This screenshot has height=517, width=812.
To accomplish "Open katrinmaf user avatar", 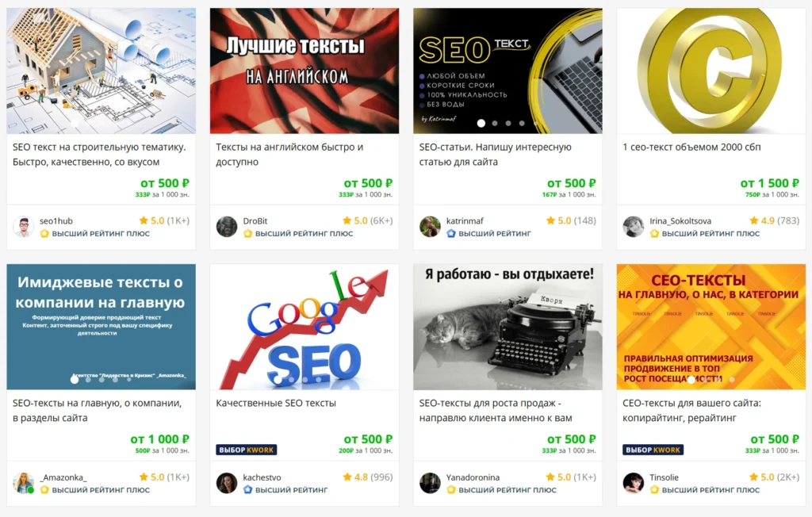I will coord(430,227).
